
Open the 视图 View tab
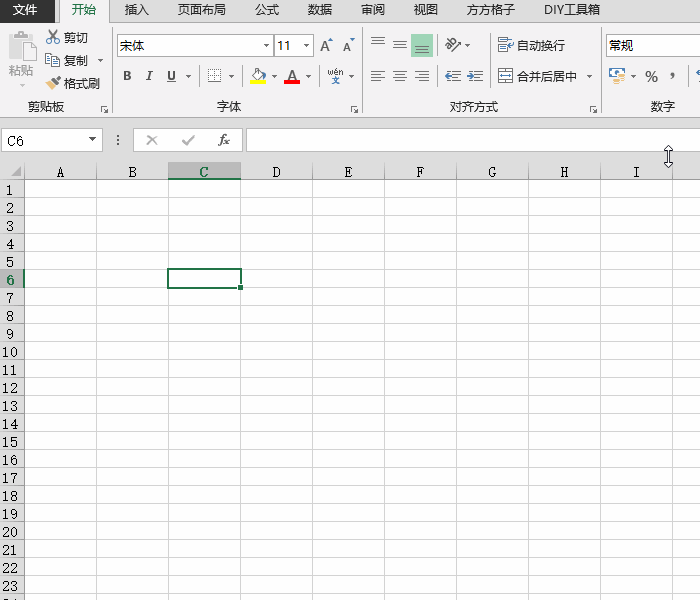coord(425,10)
